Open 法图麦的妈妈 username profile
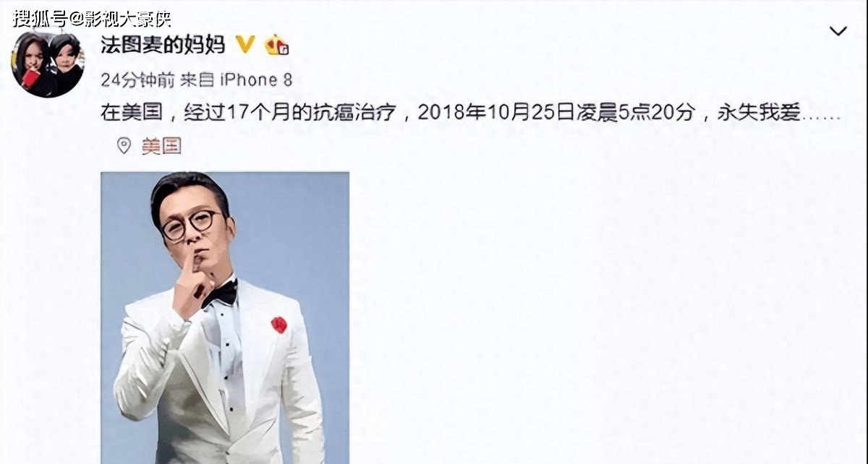868x464 pixels. 163,45
